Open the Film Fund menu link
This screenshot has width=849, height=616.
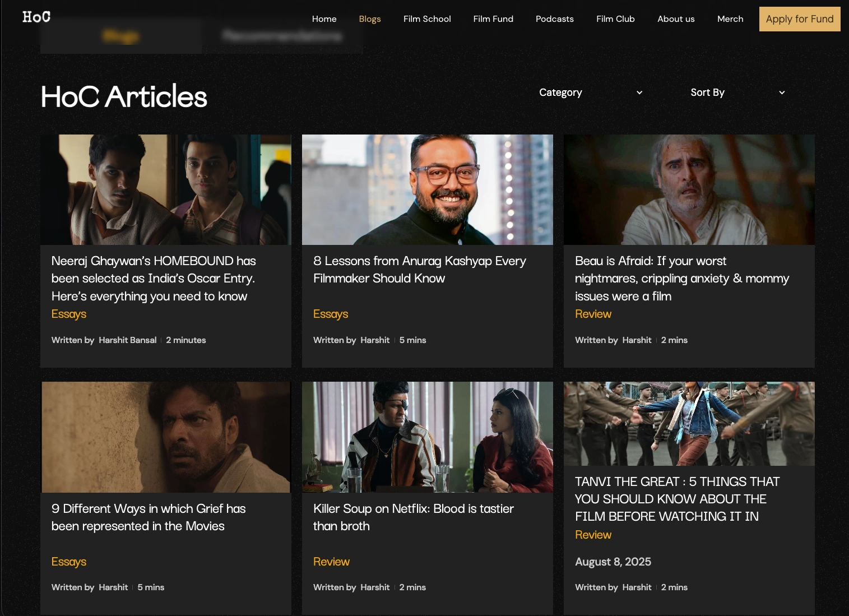click(493, 18)
